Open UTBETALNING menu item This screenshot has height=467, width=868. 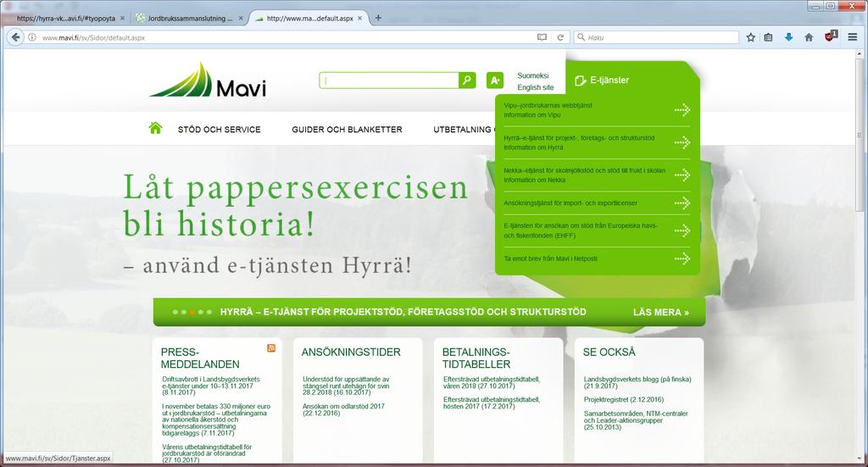point(463,130)
